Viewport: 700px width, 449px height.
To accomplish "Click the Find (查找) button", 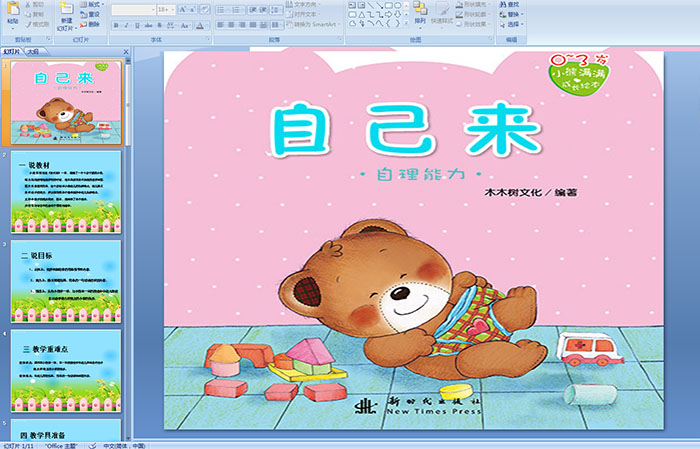I will (509, 4).
